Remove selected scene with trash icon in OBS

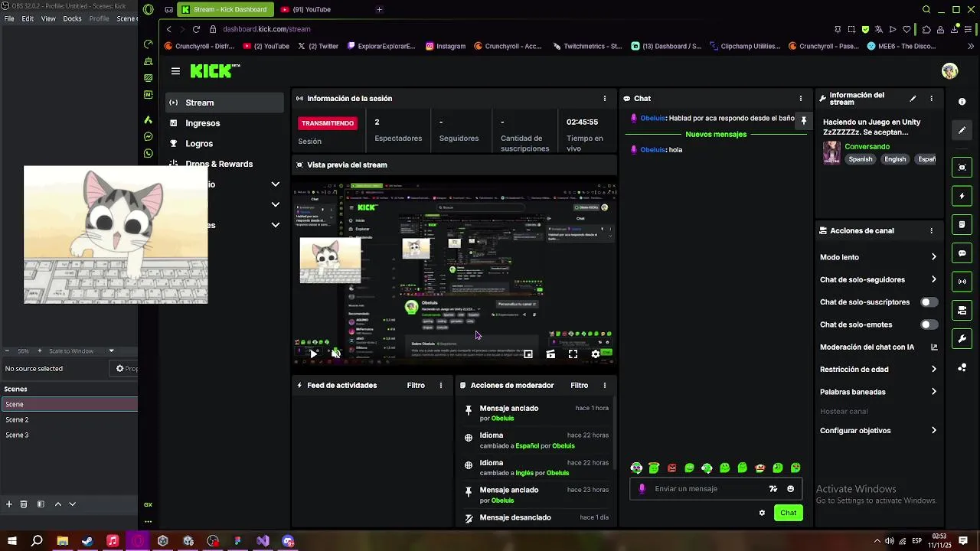(x=24, y=504)
